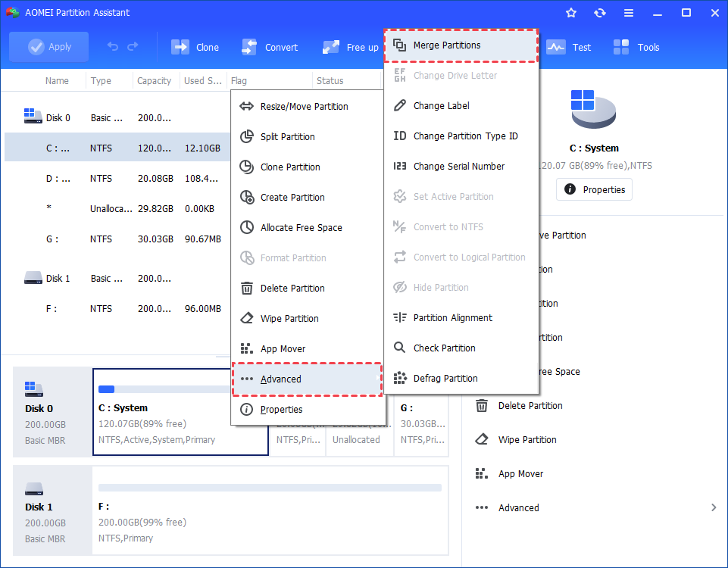Open the Convert toolbar item
The image size is (728, 568).
pos(270,47)
